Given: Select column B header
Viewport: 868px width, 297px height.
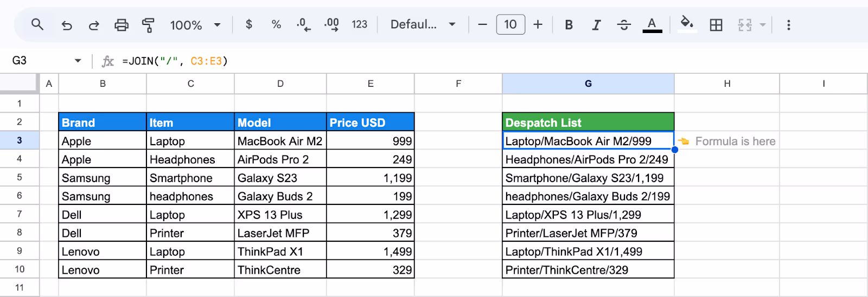Looking at the screenshot, I should click(103, 83).
